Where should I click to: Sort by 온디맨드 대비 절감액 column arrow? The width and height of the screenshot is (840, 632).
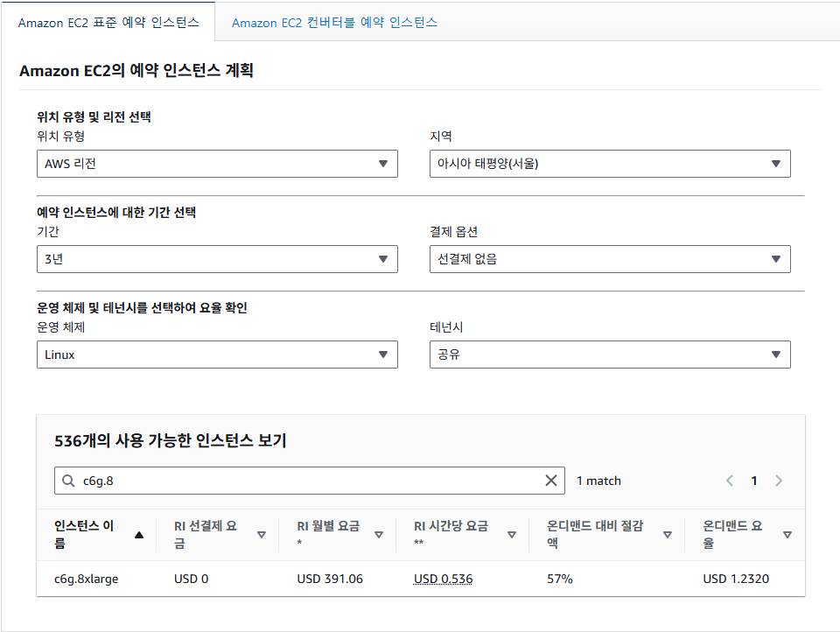[668, 535]
